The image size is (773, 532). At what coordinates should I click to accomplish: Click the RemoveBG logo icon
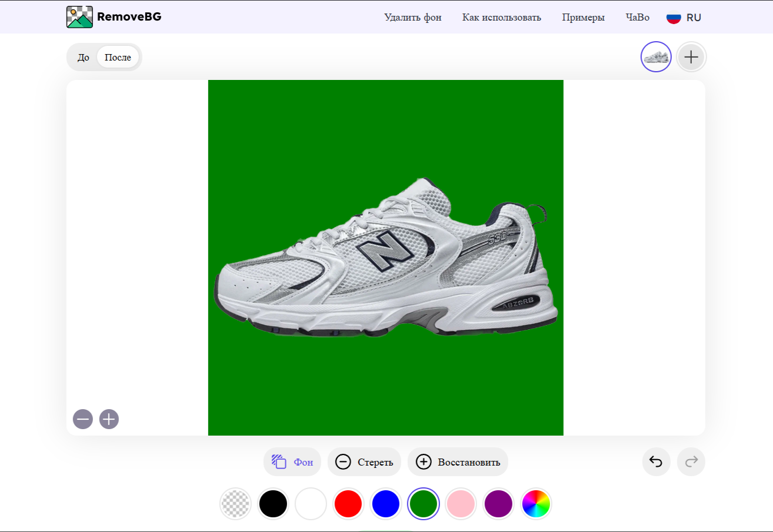(79, 17)
